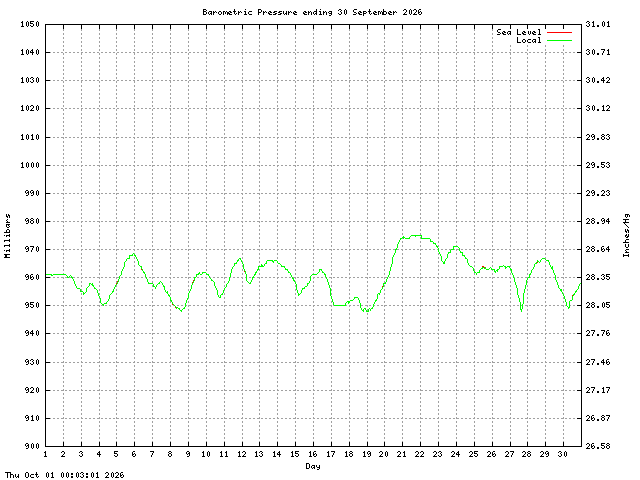Click the 29.23 inches/Hg axis label
The width and height of the screenshot is (640, 480).
[x=598, y=193]
